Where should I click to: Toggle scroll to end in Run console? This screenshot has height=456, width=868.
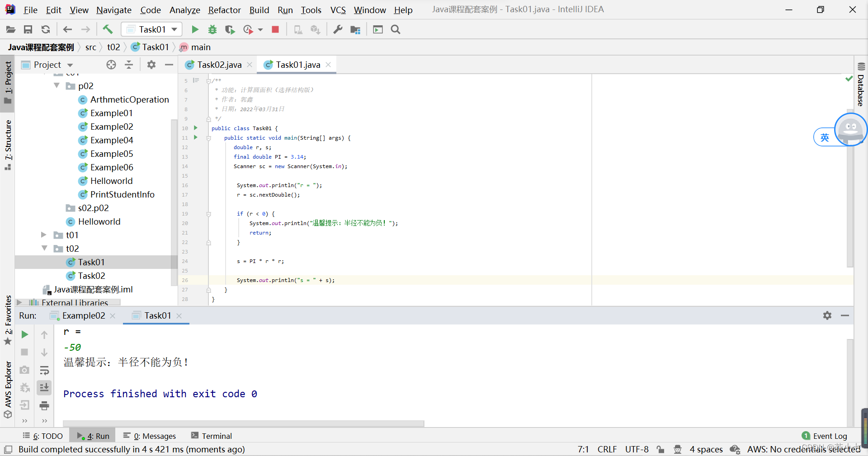(44, 388)
